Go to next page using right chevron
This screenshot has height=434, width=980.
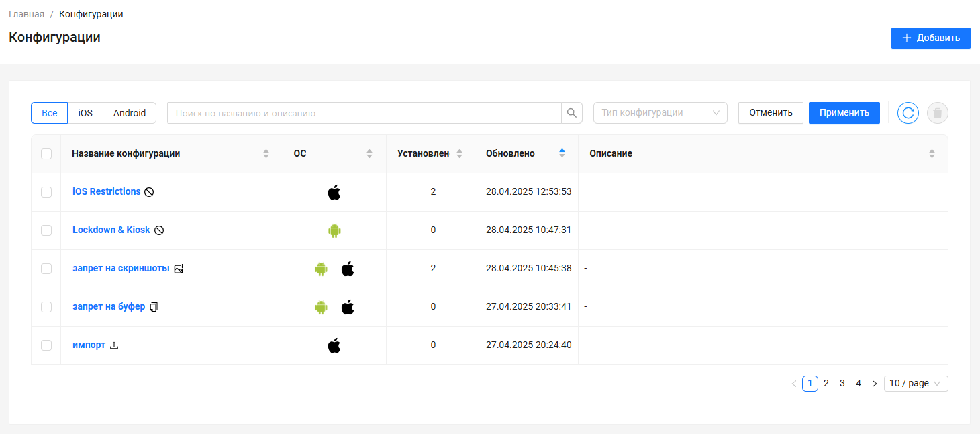[874, 384]
